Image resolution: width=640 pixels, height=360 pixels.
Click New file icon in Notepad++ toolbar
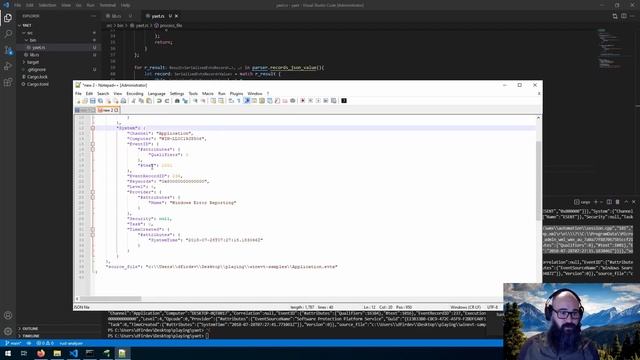coord(78,101)
